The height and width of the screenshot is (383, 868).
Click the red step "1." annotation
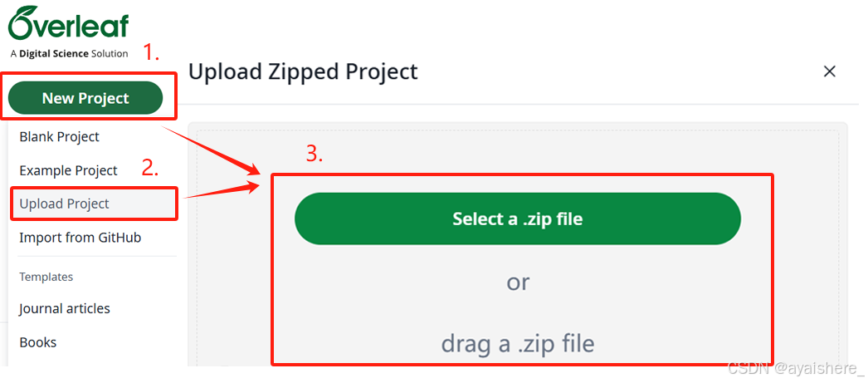(151, 53)
